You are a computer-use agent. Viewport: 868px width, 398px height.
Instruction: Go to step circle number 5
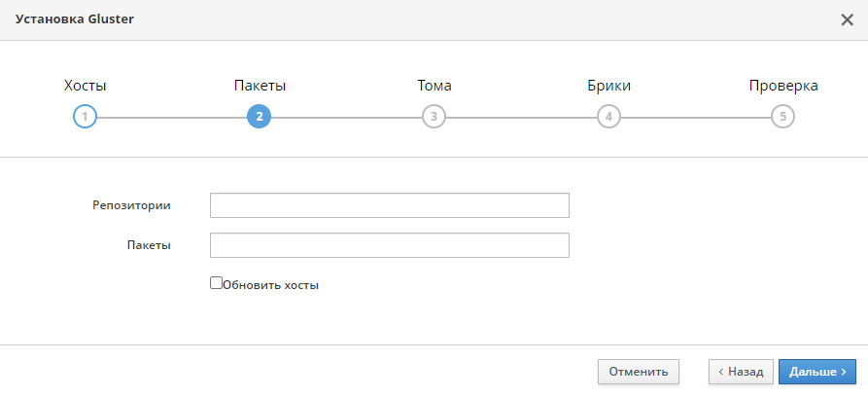pyautogui.click(x=782, y=117)
